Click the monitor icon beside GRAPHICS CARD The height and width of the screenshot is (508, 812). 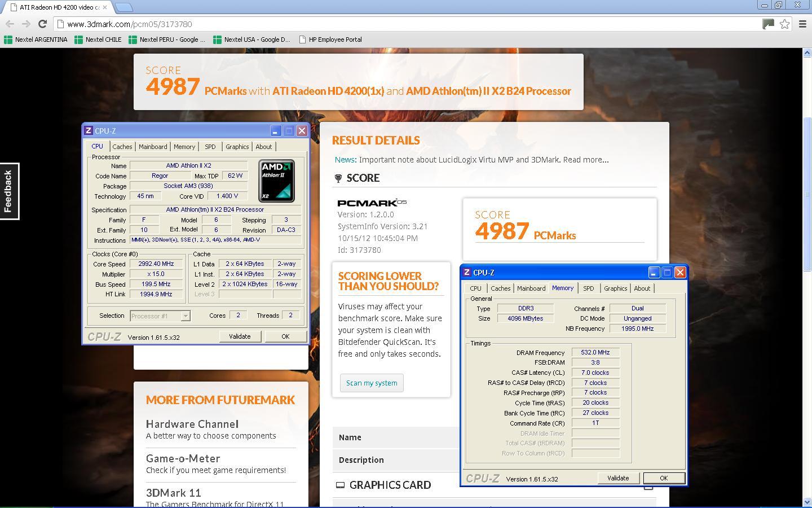(340, 485)
